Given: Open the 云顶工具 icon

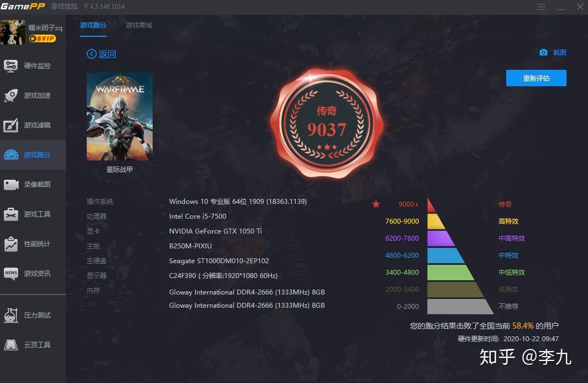Looking at the screenshot, I should [11, 345].
